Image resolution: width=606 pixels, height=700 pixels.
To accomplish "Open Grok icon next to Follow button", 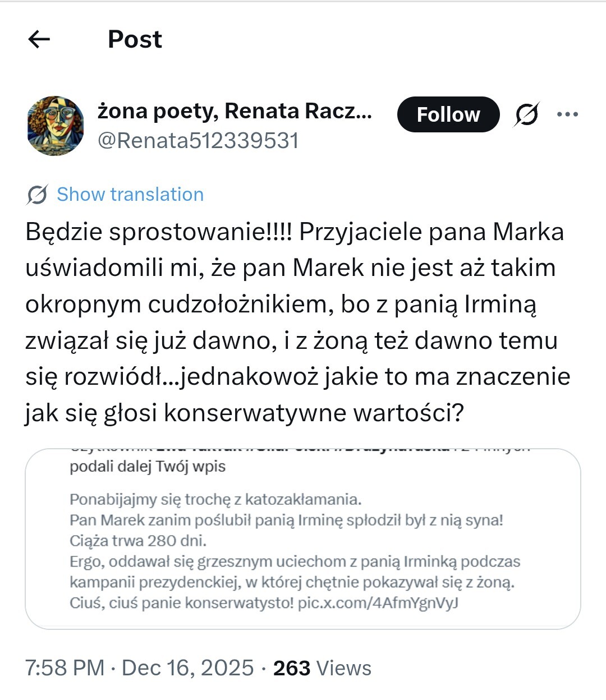I will [527, 114].
